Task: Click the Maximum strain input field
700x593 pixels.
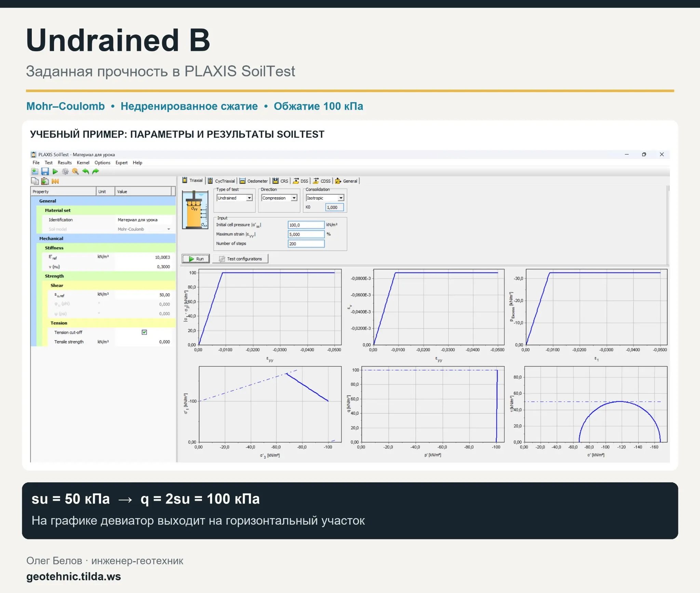Action: click(306, 234)
